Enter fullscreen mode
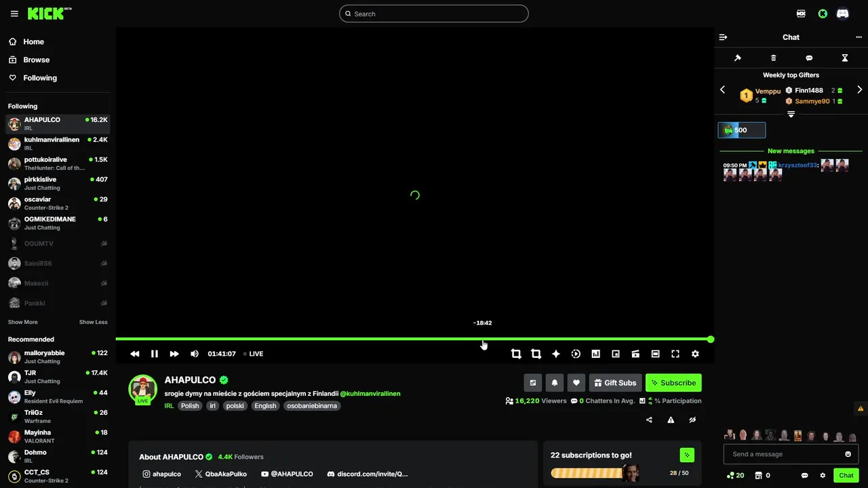 click(675, 354)
